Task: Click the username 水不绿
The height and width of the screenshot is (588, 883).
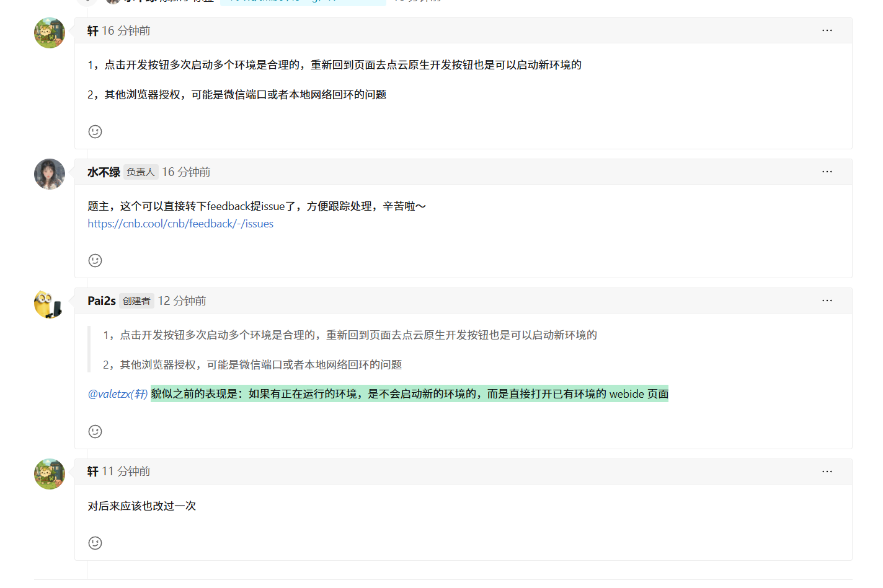Action: [x=104, y=172]
